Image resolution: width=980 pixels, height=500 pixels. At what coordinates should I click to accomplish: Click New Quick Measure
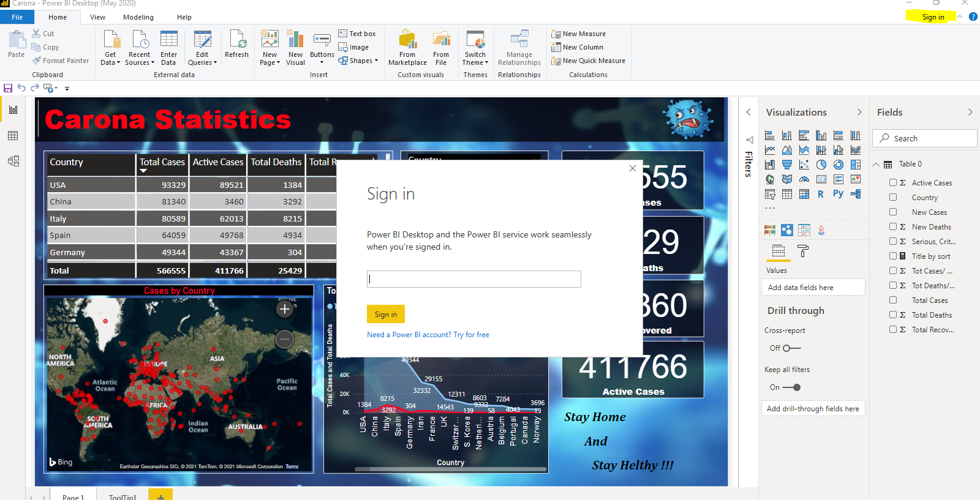pyautogui.click(x=588, y=61)
